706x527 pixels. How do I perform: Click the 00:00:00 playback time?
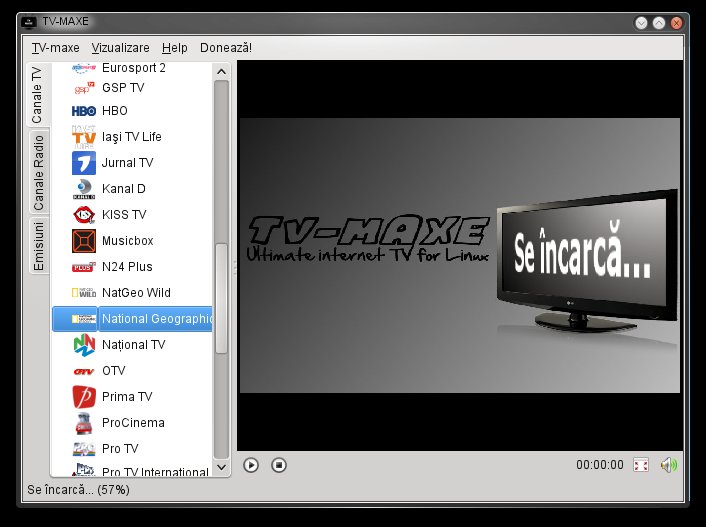tap(600, 465)
